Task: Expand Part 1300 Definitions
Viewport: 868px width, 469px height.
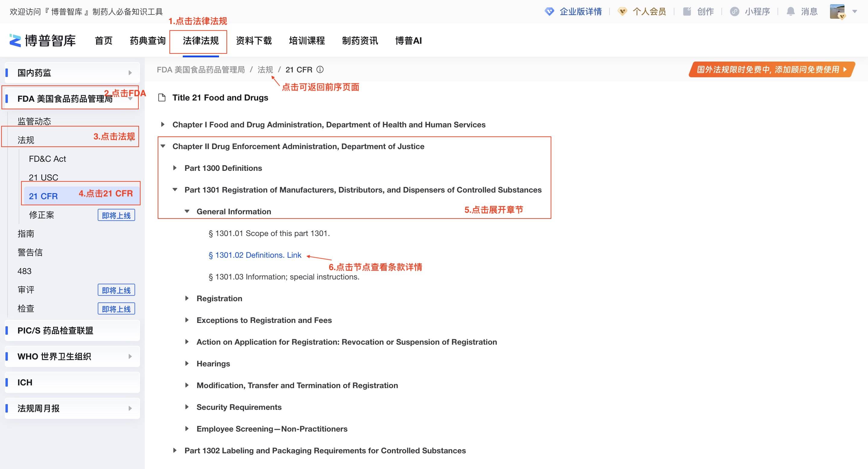Action: click(175, 168)
